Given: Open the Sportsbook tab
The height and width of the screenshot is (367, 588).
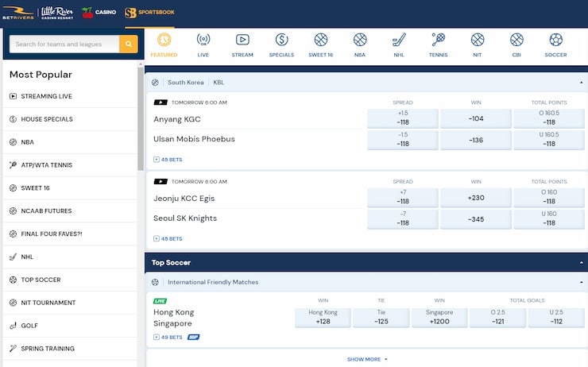Looking at the screenshot, I should [x=150, y=12].
